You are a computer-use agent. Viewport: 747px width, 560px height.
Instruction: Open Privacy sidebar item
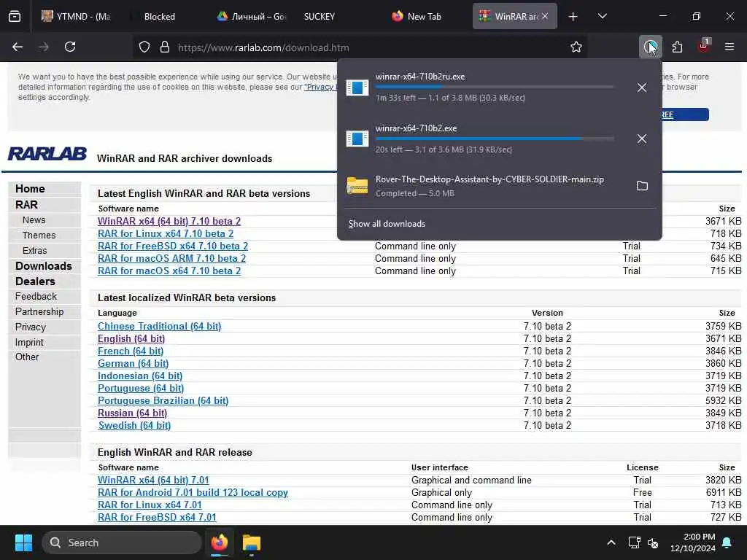(x=30, y=327)
